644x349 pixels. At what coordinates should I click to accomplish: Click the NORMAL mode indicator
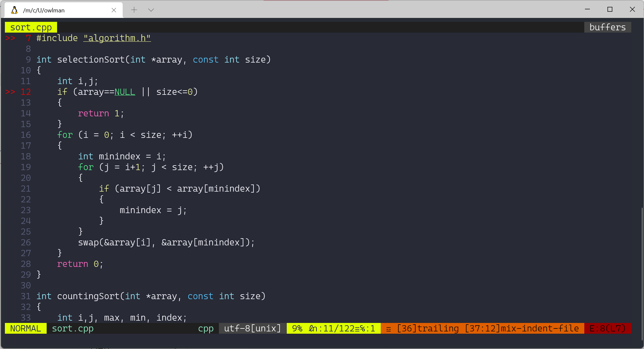point(26,328)
